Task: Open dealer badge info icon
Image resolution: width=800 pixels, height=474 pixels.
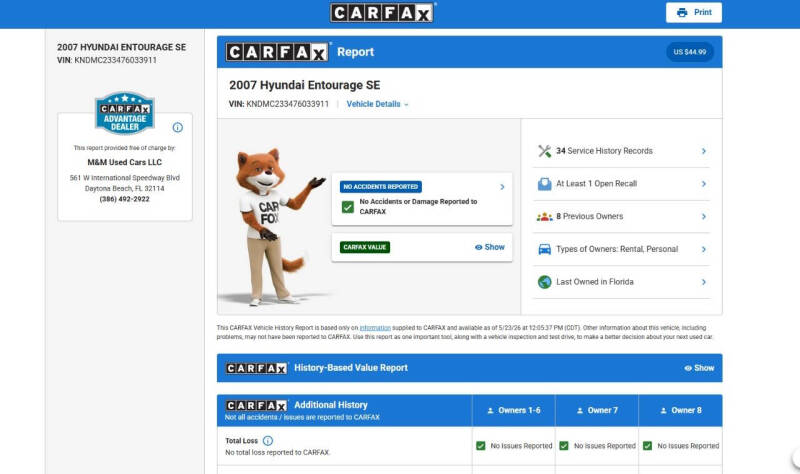Action: (178, 128)
